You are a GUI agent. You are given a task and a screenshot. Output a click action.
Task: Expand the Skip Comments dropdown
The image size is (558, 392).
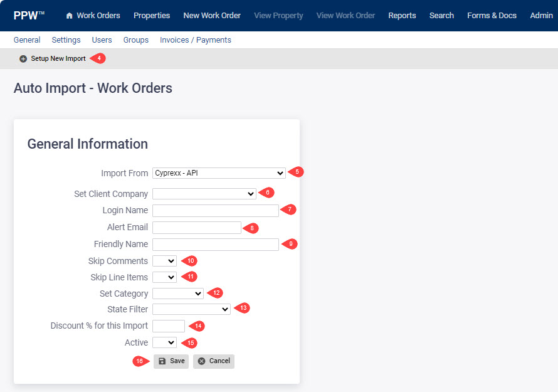click(x=164, y=261)
